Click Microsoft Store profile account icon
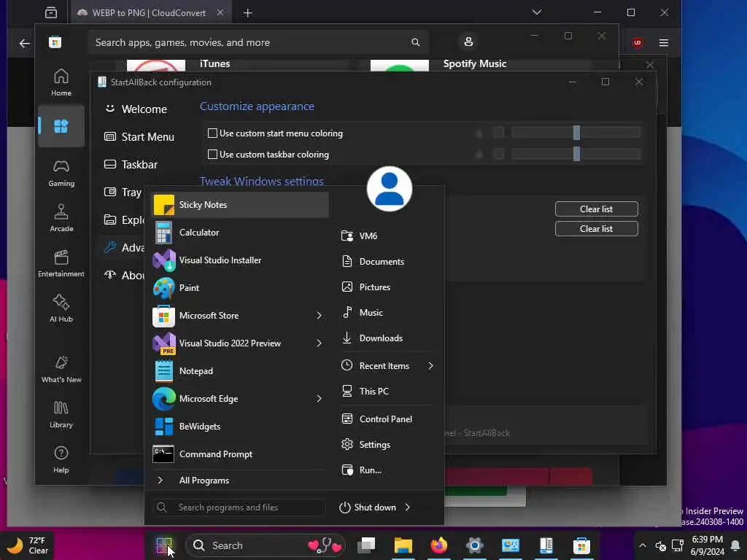This screenshot has height=560, width=747. 468,42
